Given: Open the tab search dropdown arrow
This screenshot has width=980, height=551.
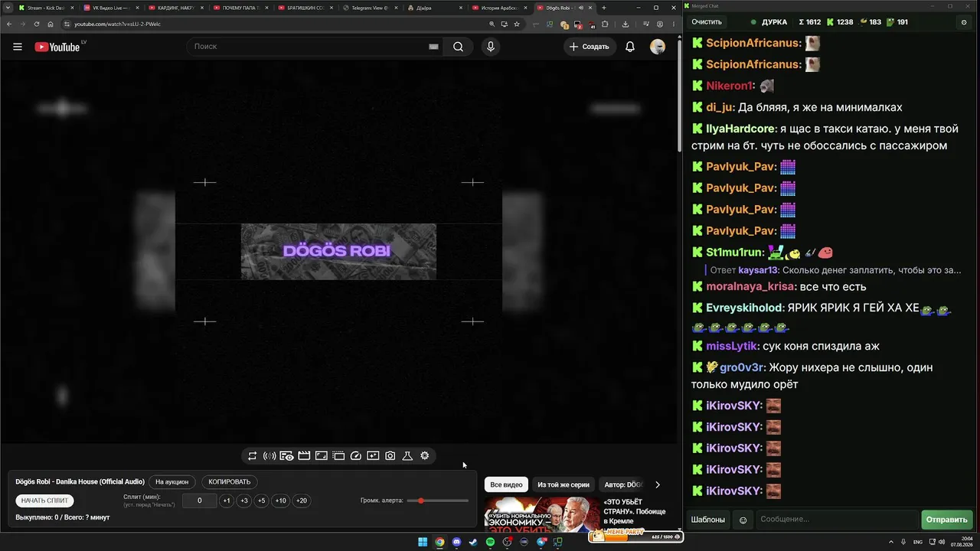Looking at the screenshot, I should 7,8.
